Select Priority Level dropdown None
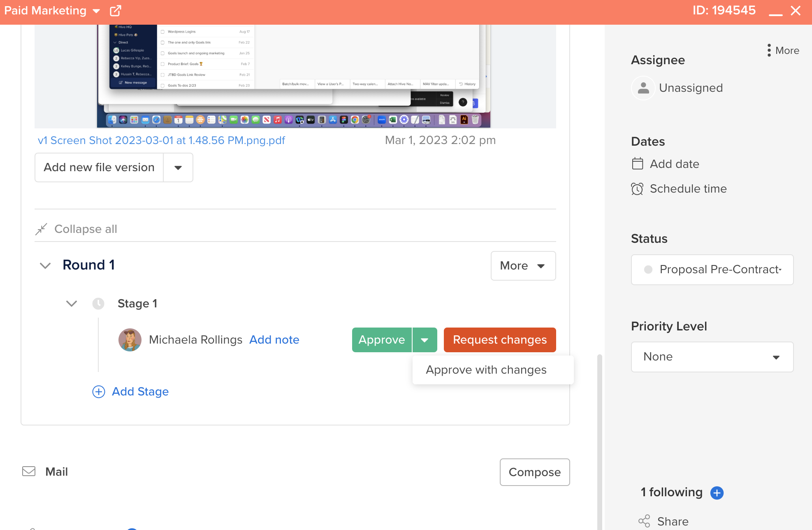 (712, 357)
